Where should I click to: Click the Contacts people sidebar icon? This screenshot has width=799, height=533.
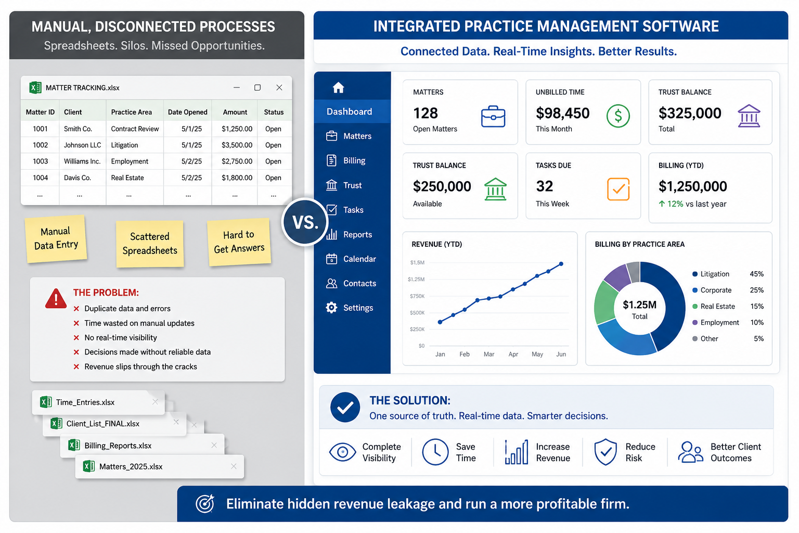pos(331,283)
